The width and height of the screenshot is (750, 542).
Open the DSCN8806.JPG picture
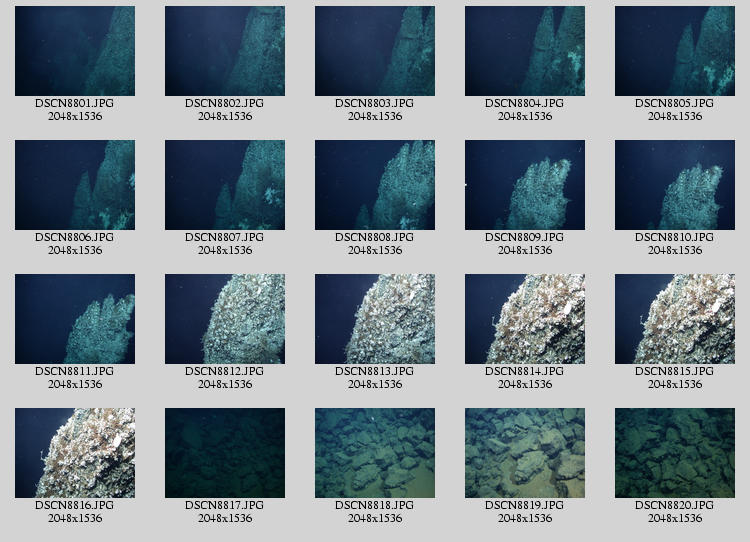click(x=74, y=185)
